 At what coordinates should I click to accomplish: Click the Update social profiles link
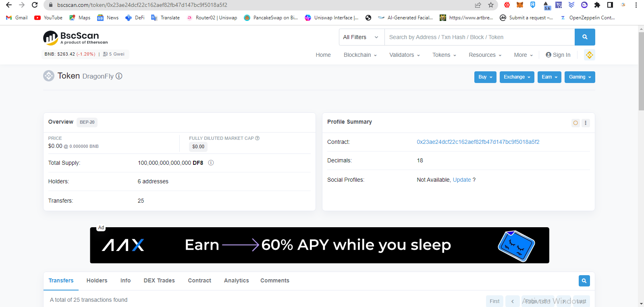coord(461,180)
